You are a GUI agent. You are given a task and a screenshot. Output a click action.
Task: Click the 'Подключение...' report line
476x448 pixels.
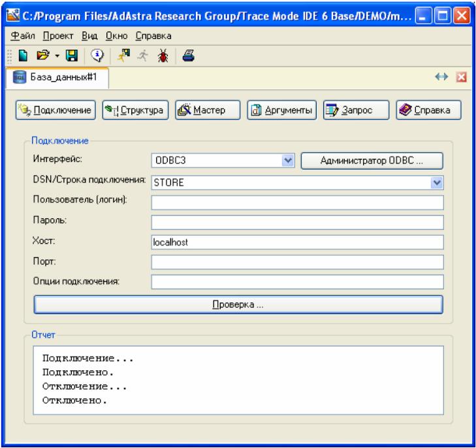(x=87, y=359)
